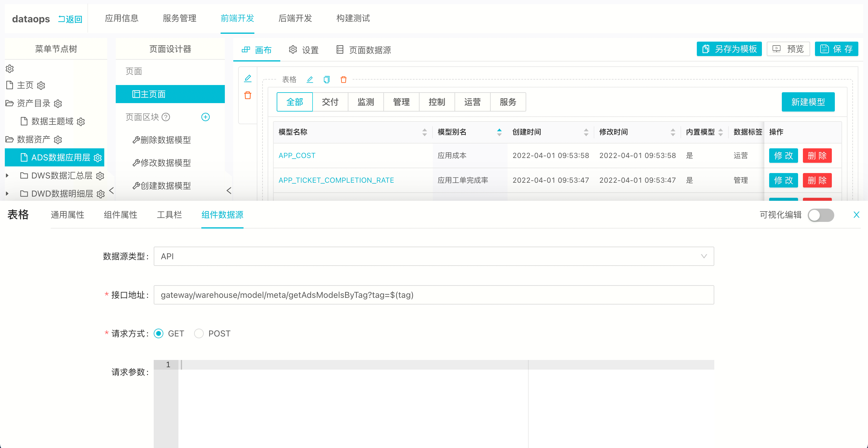Collapse the 页面设计器 panel with chevron

tap(229, 191)
